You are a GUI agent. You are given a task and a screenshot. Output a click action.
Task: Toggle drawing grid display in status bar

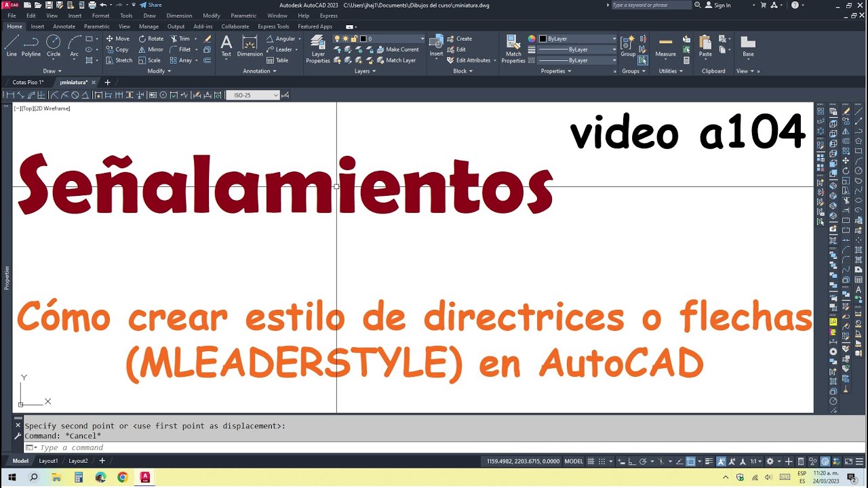click(x=591, y=462)
